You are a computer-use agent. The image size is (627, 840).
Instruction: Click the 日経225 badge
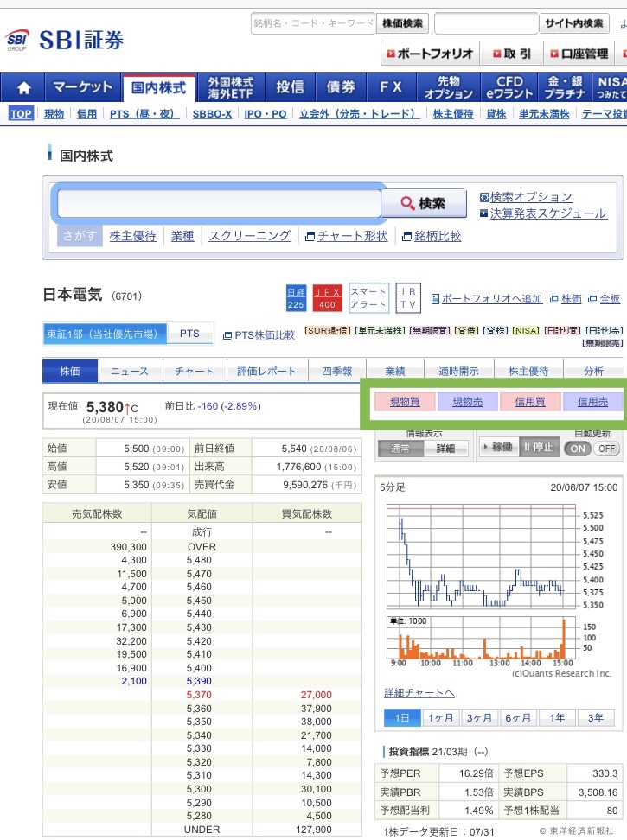click(296, 298)
